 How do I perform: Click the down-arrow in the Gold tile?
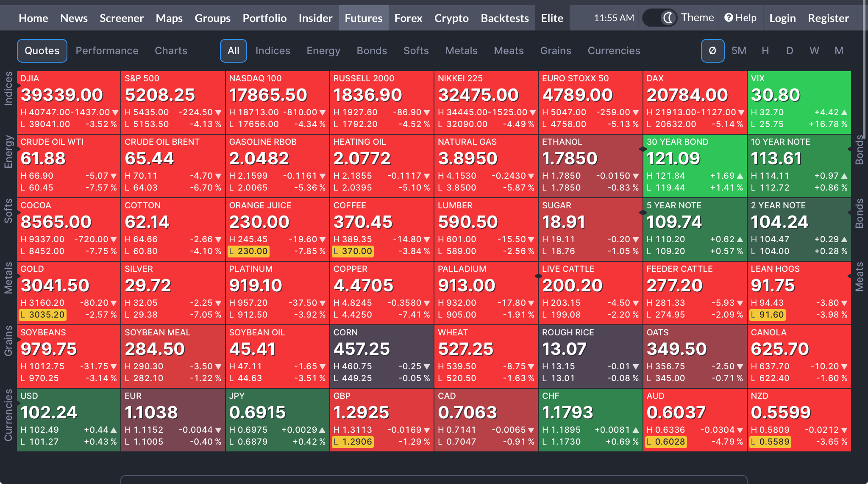(x=114, y=303)
